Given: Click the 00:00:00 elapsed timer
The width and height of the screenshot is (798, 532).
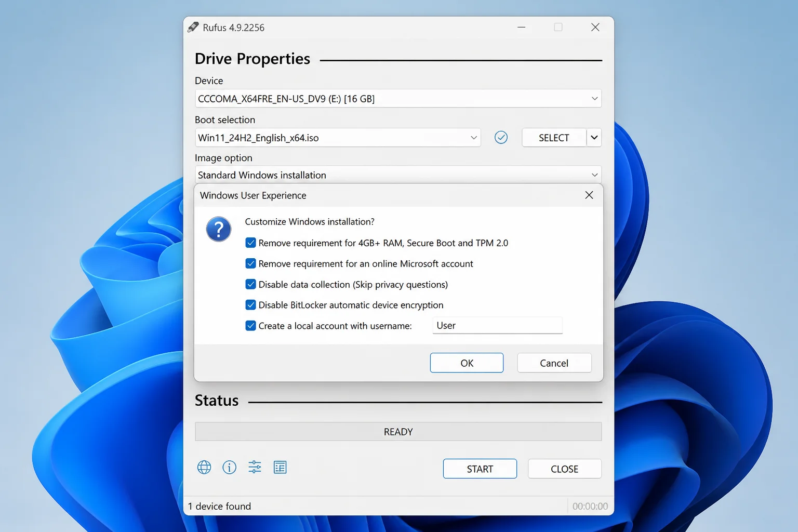Looking at the screenshot, I should [x=590, y=506].
